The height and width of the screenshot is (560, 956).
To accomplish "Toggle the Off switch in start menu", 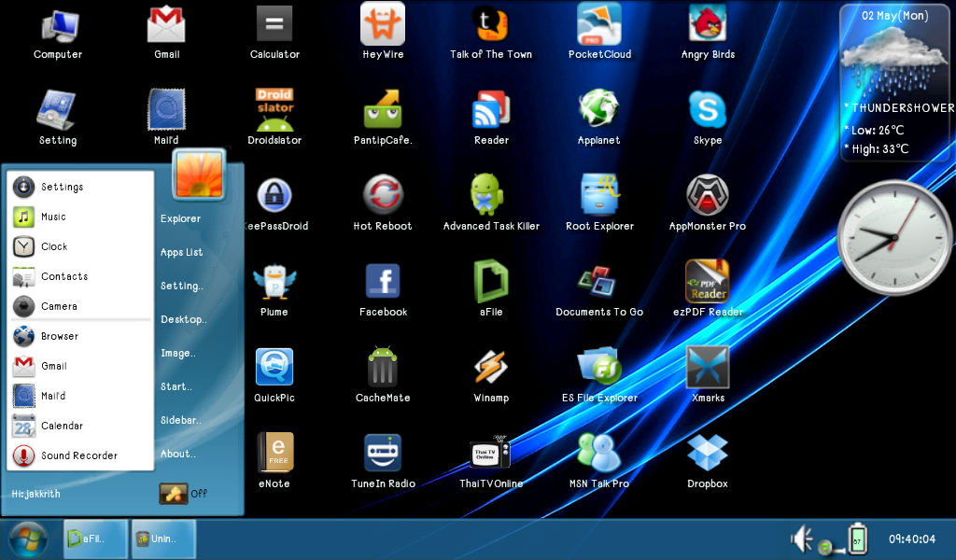I will 183,493.
